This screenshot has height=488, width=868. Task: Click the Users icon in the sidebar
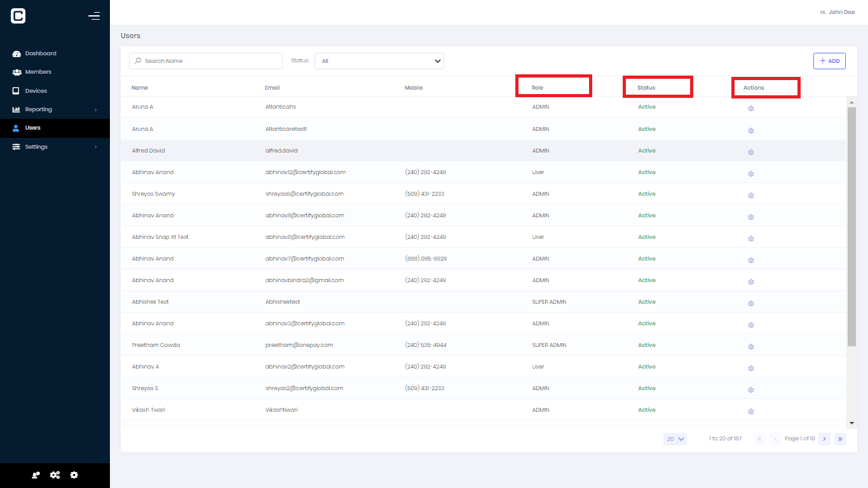[x=16, y=128]
